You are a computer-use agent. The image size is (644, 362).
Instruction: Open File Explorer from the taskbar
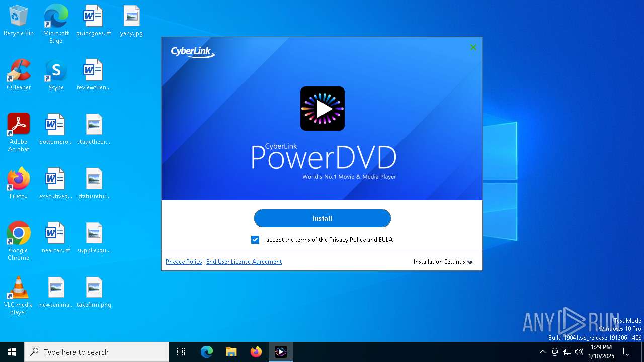pos(231,352)
